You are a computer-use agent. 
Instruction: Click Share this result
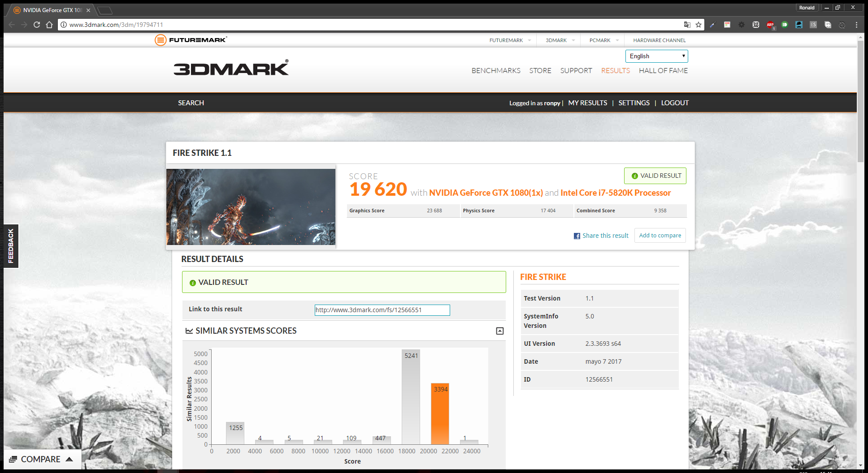click(605, 236)
